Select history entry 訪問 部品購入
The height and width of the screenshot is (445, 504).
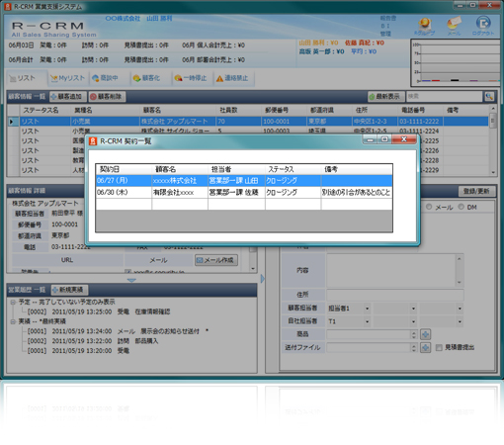pyautogui.click(x=93, y=341)
